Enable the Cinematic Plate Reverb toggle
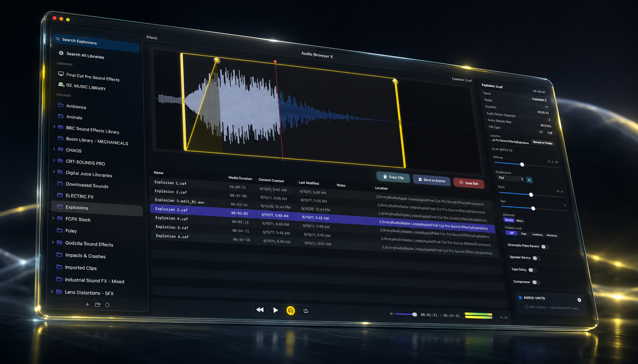This screenshot has height=364, width=638. [545, 247]
